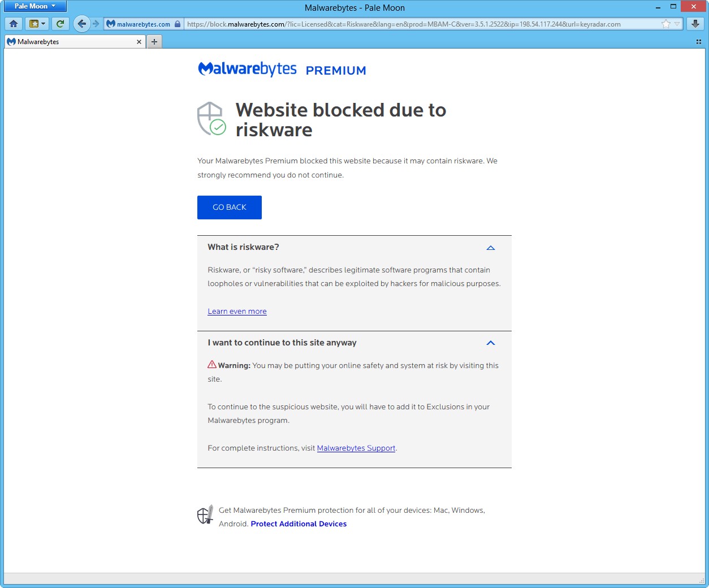Click the red warning triangle icon
The image size is (709, 588).
[x=212, y=365]
